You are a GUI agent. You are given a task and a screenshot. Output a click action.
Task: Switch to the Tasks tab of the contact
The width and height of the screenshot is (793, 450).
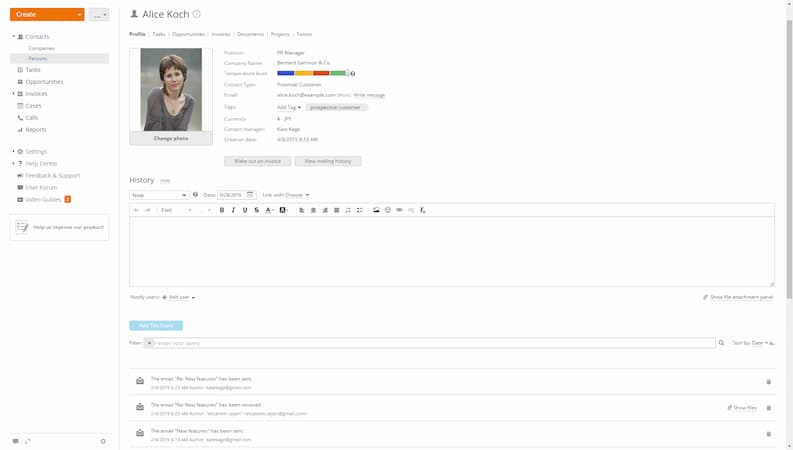click(159, 34)
